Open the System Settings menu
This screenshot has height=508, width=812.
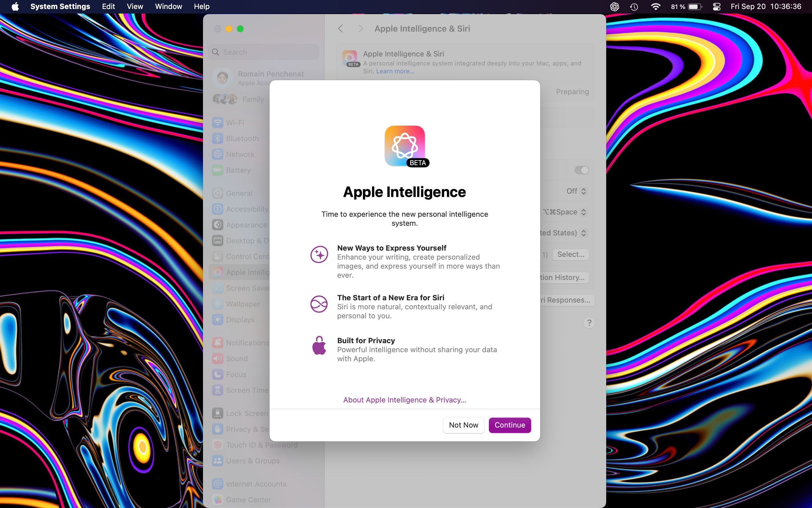pyautogui.click(x=60, y=6)
